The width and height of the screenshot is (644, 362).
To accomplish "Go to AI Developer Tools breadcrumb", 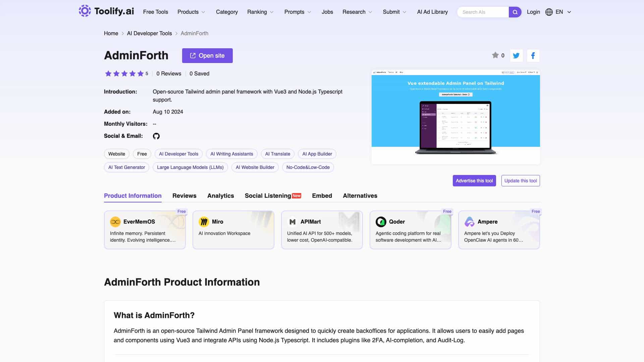I will pyautogui.click(x=149, y=34).
